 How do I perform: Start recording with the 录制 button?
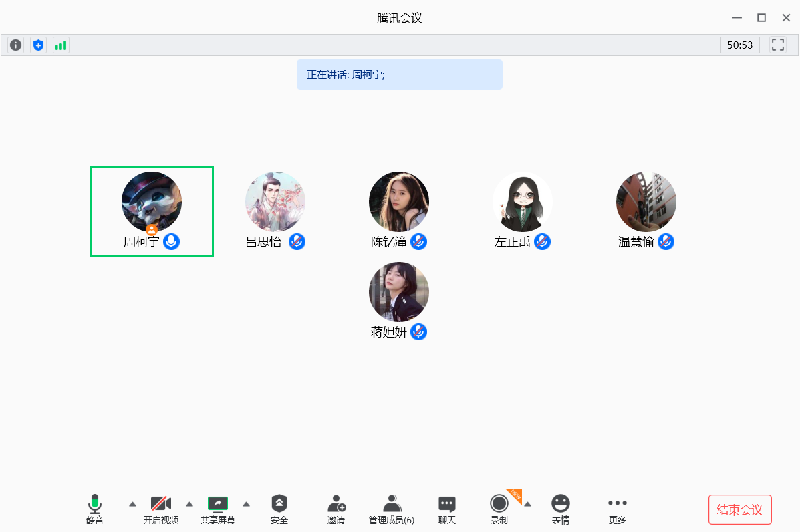coord(499,509)
